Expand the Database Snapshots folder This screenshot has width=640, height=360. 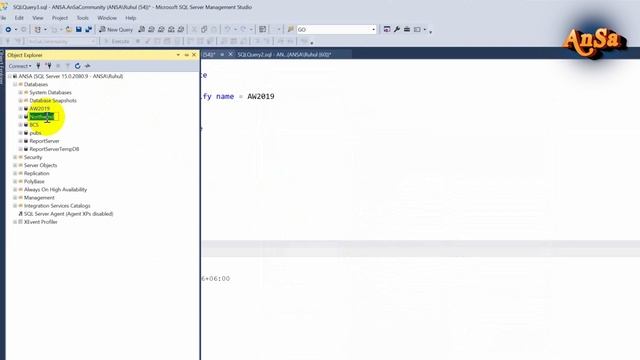(x=20, y=100)
